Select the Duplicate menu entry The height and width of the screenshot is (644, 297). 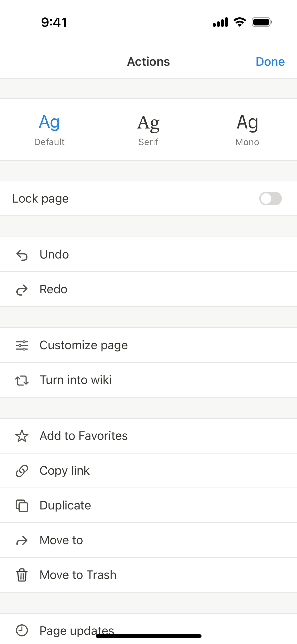65,505
